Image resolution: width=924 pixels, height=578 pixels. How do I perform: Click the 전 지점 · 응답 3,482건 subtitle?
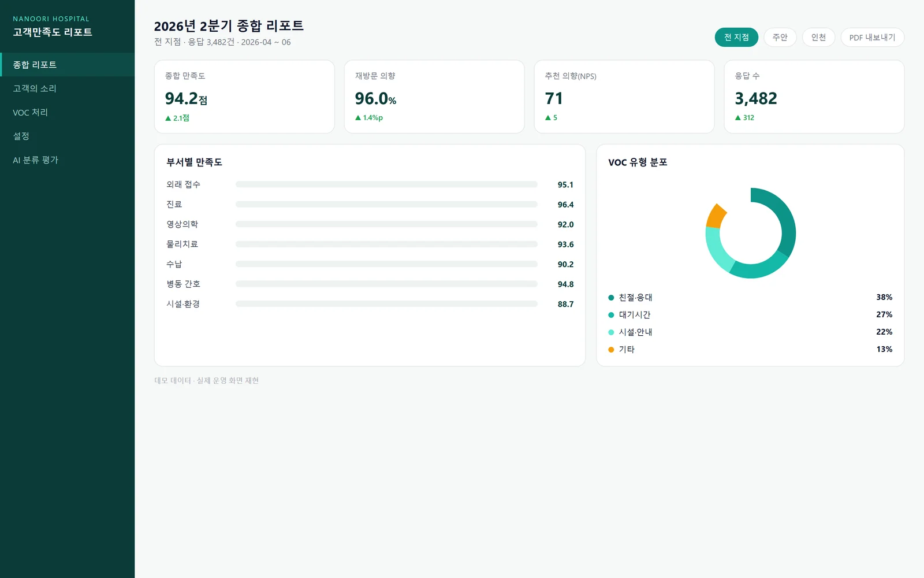coord(222,42)
